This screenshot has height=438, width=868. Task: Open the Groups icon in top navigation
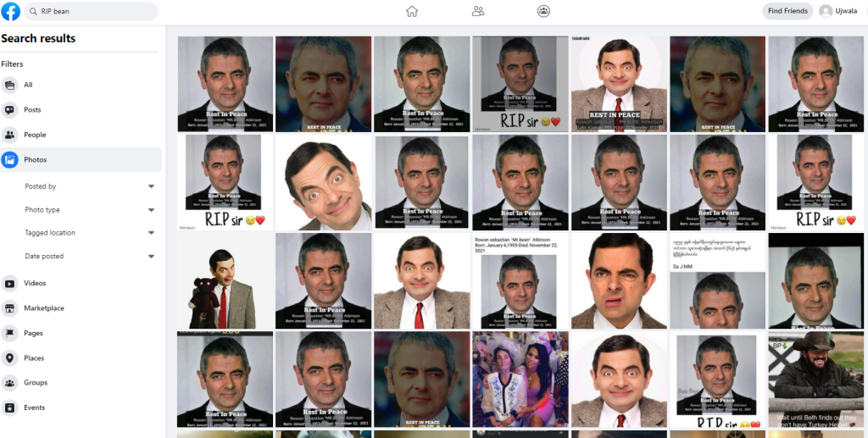coord(543,11)
